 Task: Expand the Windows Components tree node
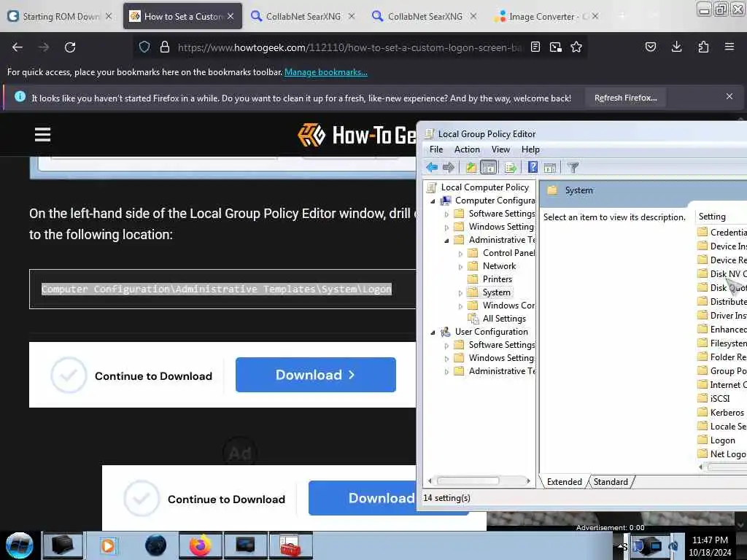(x=460, y=306)
